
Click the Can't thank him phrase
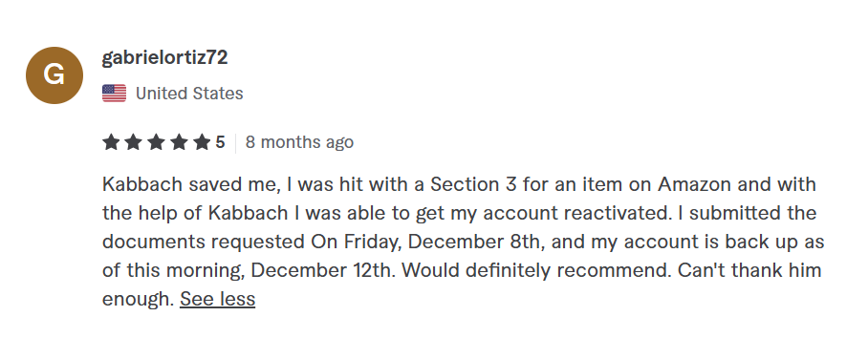coord(749,270)
